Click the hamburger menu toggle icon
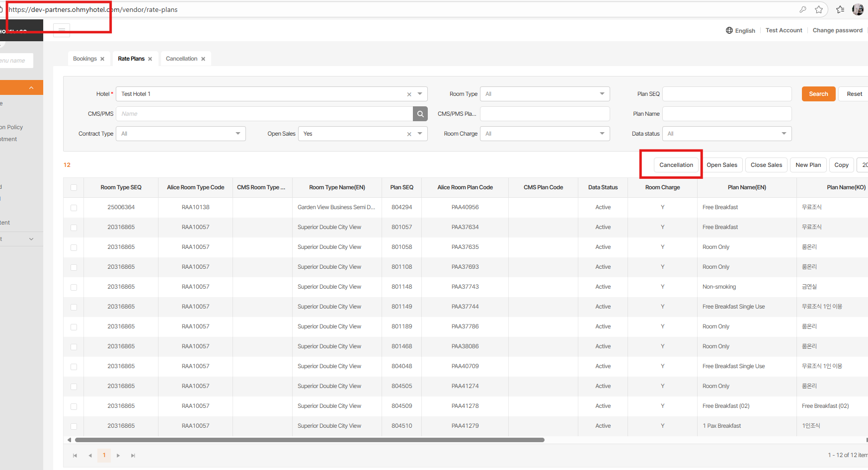The image size is (868, 470). click(62, 30)
